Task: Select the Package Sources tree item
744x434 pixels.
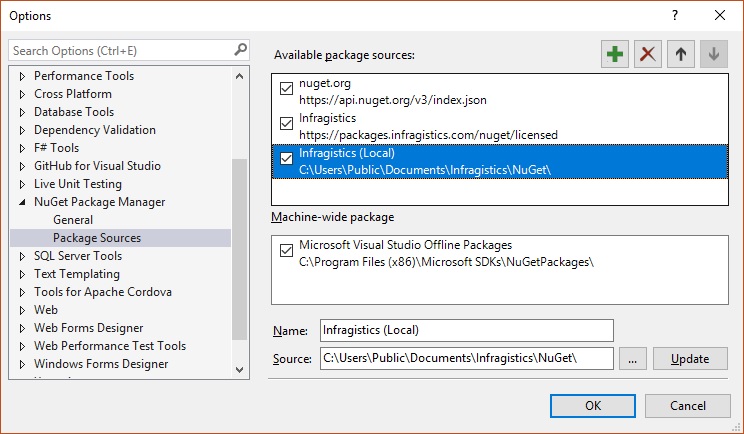Action: (x=97, y=238)
